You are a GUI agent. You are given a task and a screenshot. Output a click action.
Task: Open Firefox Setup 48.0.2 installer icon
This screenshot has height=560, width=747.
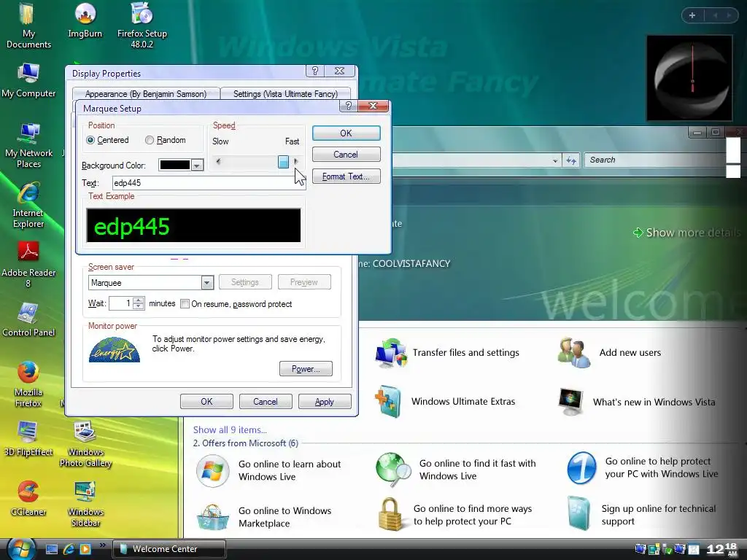(142, 25)
